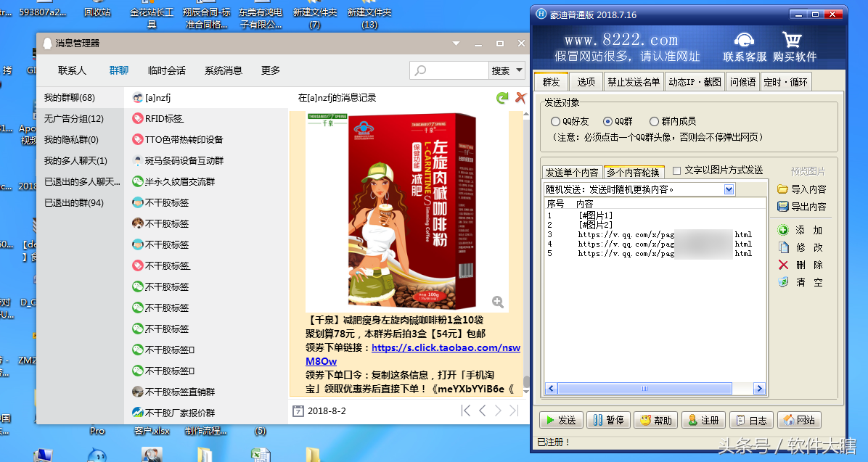Go to first page of message record
The width and height of the screenshot is (868, 462).
tap(465, 411)
